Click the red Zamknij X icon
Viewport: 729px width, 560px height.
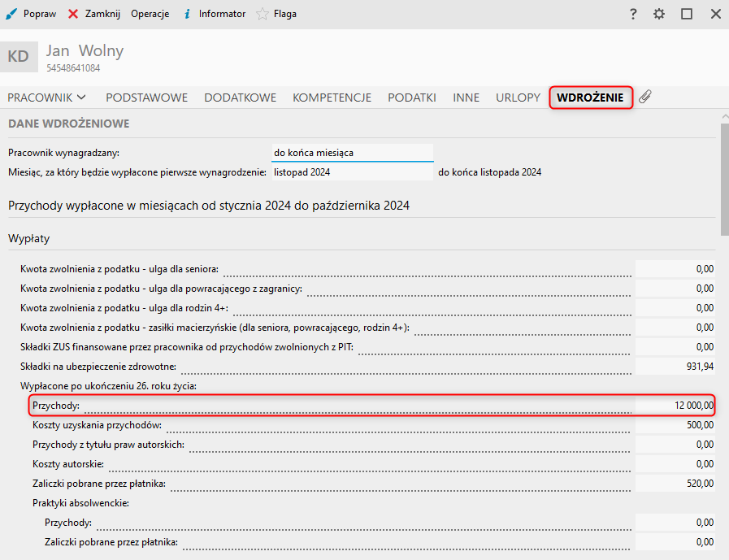(73, 14)
